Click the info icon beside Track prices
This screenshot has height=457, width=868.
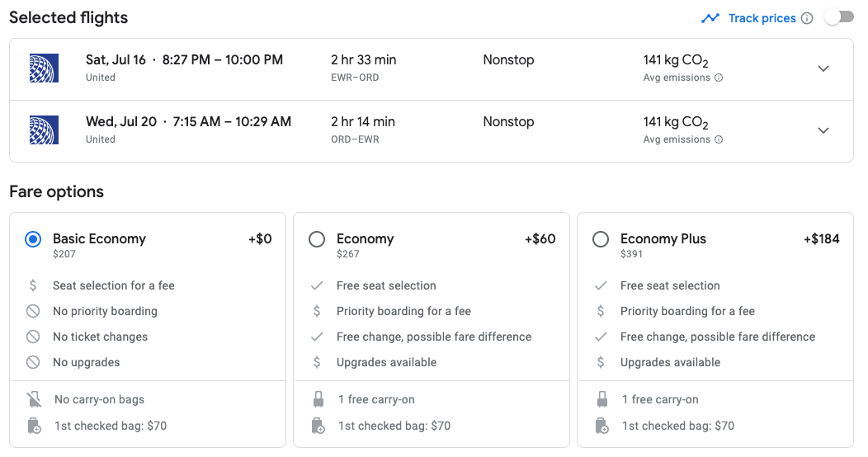point(807,18)
